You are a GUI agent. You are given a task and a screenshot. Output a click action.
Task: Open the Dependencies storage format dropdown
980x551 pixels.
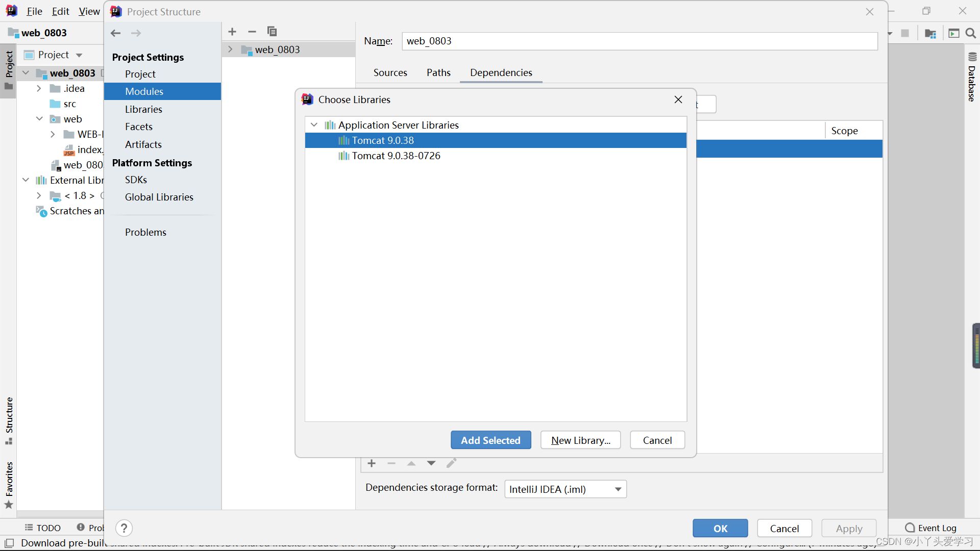coord(566,489)
